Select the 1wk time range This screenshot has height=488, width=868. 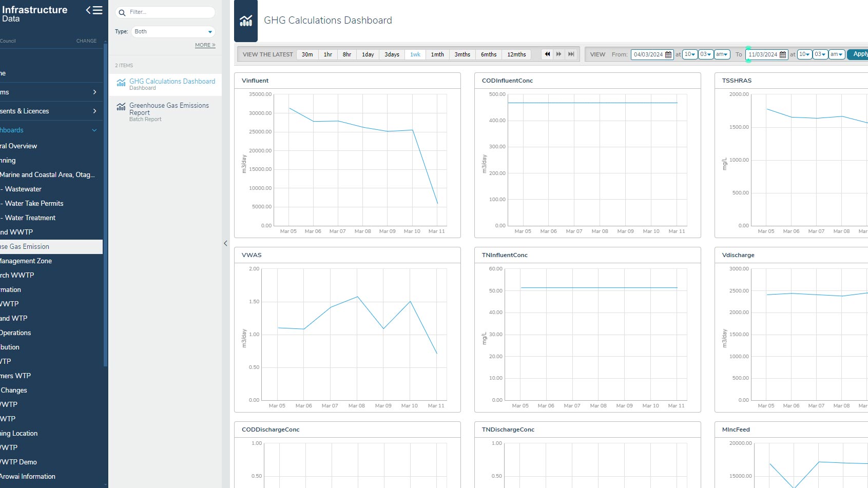415,54
